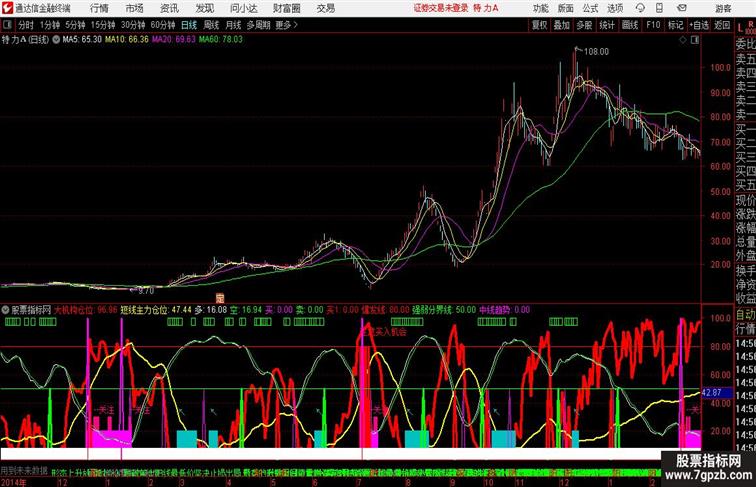
Task: Click the 9.70 low price label
Action: [x=146, y=291]
